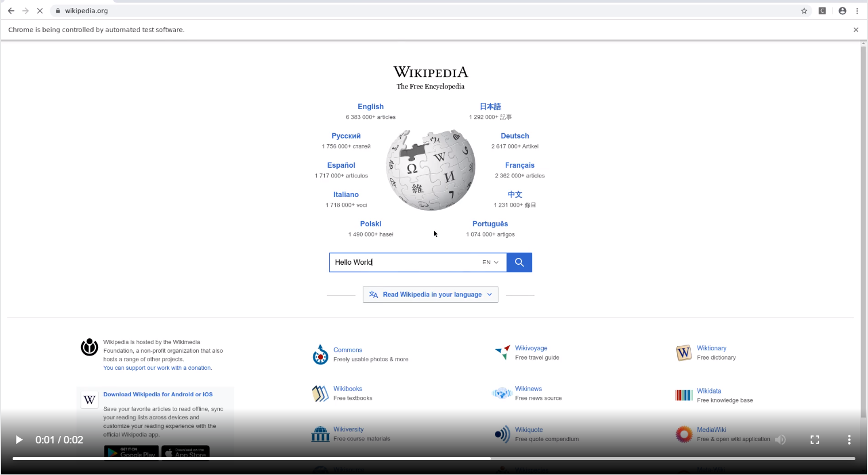Click the WIKIPEDIA wordmark heading
The width and height of the screenshot is (868, 475).
click(x=431, y=72)
